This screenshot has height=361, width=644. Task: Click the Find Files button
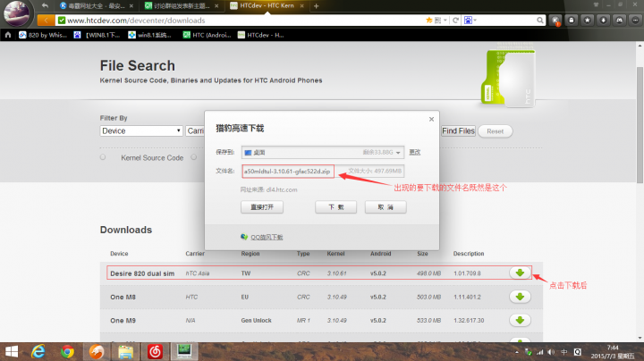pyautogui.click(x=458, y=130)
